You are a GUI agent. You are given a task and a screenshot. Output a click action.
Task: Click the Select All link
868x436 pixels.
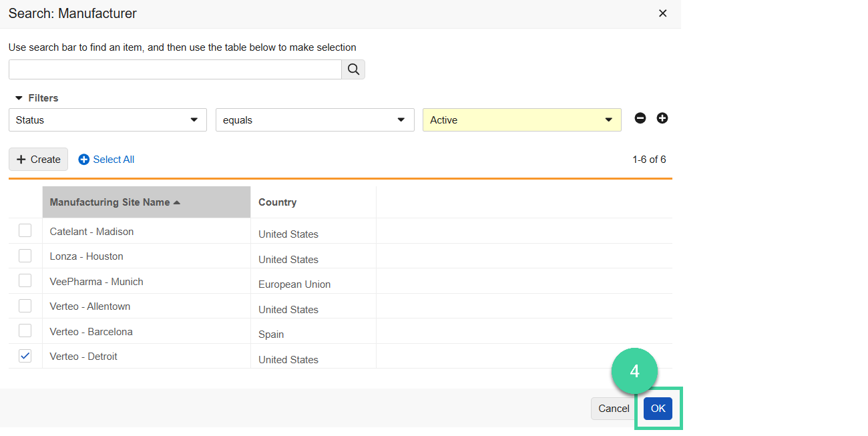[106, 160]
